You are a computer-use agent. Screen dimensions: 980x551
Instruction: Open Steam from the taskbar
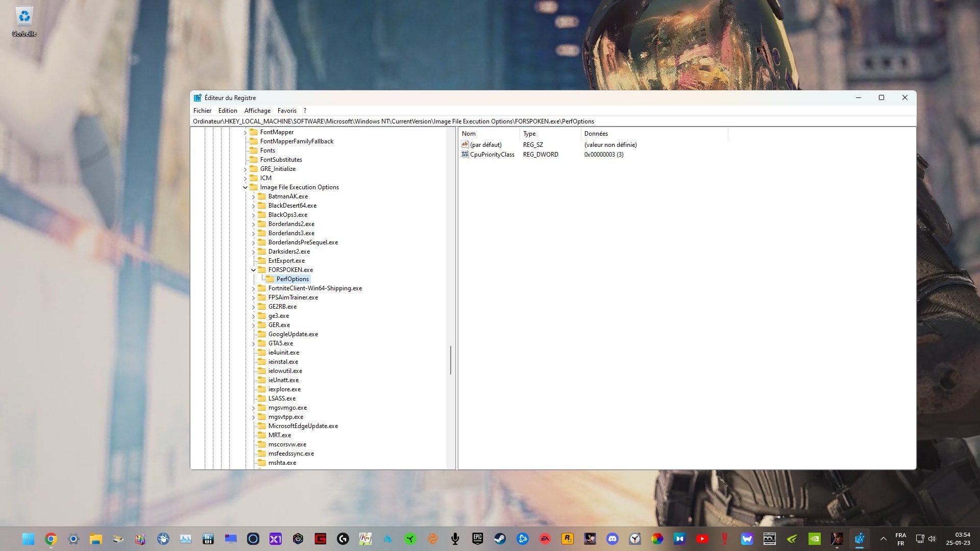click(500, 539)
